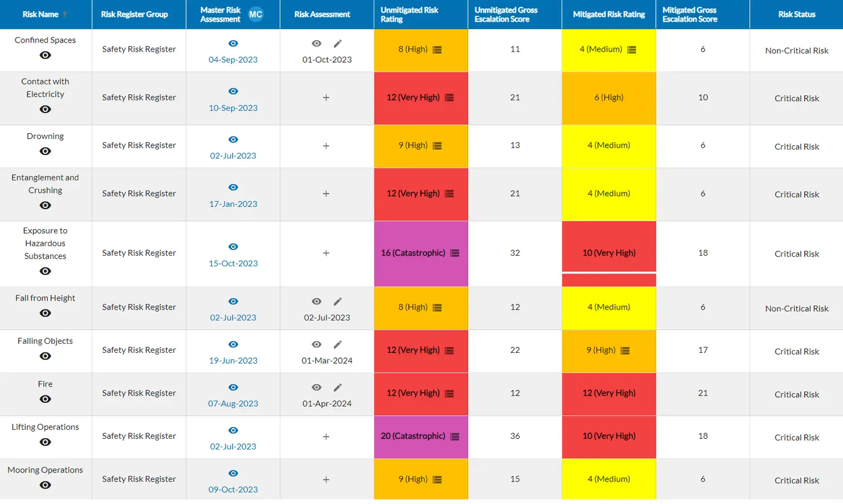Edit the Fire risk assessment with pencil icon
Viewport: 843px width, 504px height.
point(337,388)
